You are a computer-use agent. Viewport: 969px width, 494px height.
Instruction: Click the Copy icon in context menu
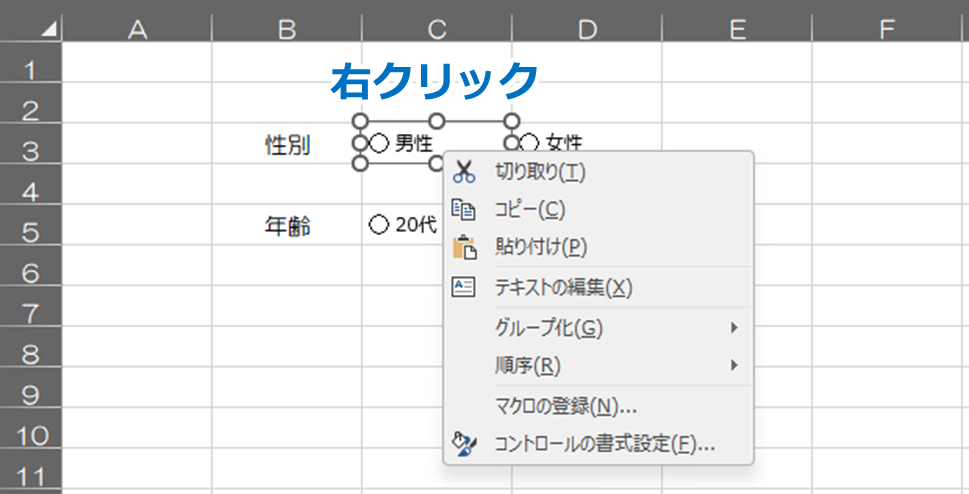[x=464, y=209]
